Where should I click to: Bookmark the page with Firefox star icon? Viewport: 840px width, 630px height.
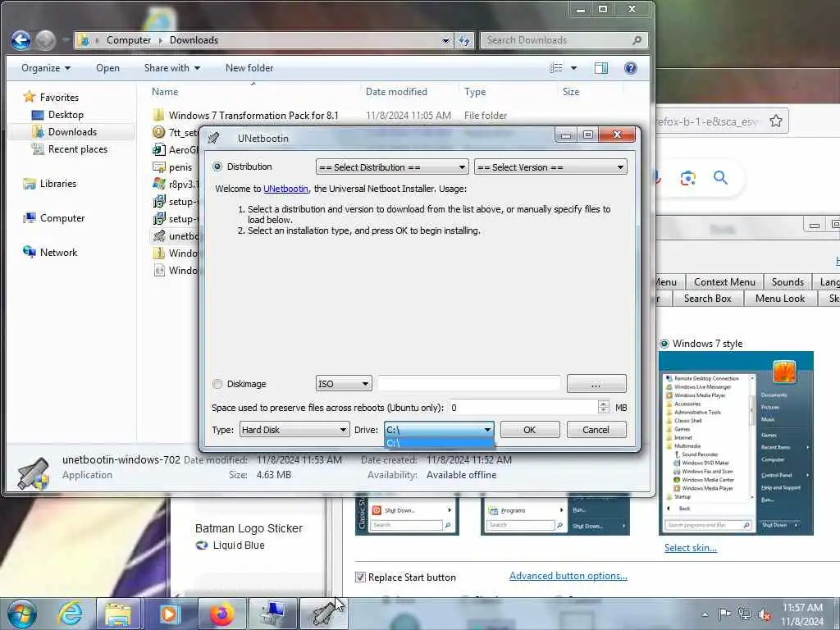[776, 121]
